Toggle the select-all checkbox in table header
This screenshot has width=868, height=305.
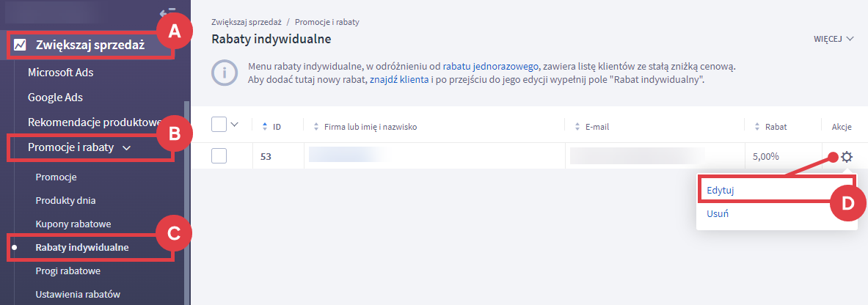tap(219, 125)
